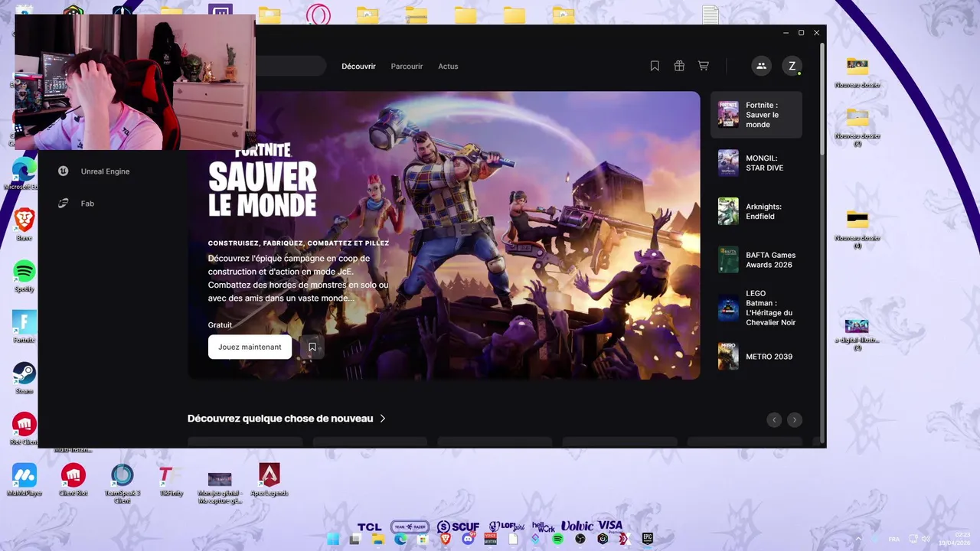The width and height of the screenshot is (980, 551).
Task: Open Brave from the taskbar
Action: (x=446, y=539)
